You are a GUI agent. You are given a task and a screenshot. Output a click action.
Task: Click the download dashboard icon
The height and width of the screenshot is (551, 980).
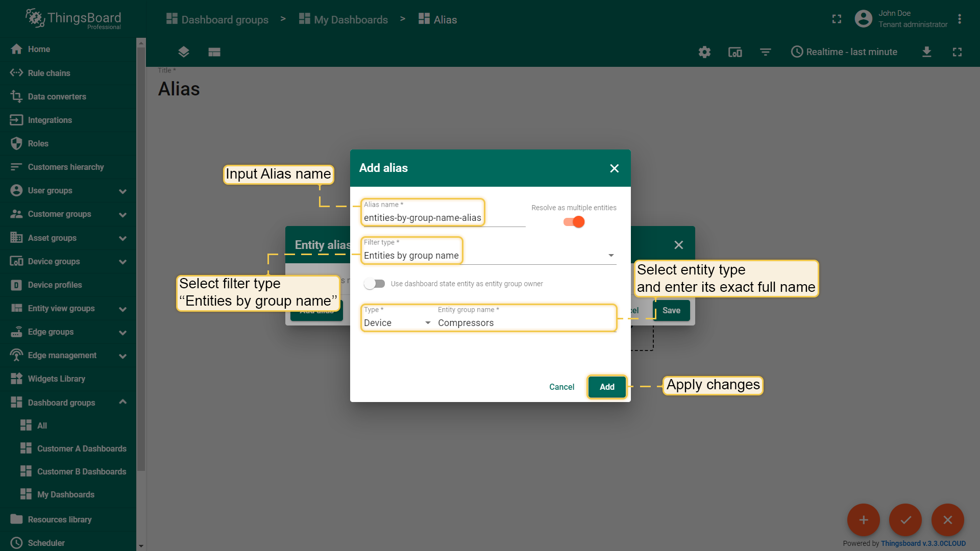coord(927,52)
